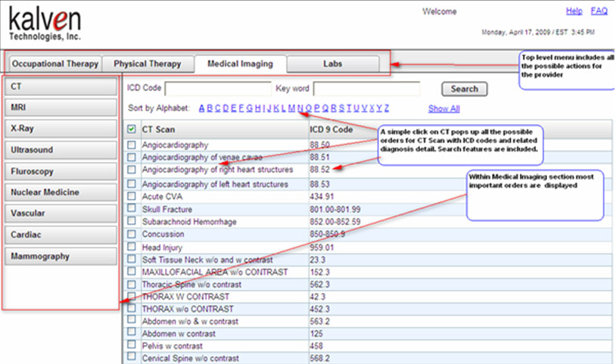Click the Kalven Technologies logo
Image resolution: width=616 pixels, height=364 pixels.
(x=45, y=24)
